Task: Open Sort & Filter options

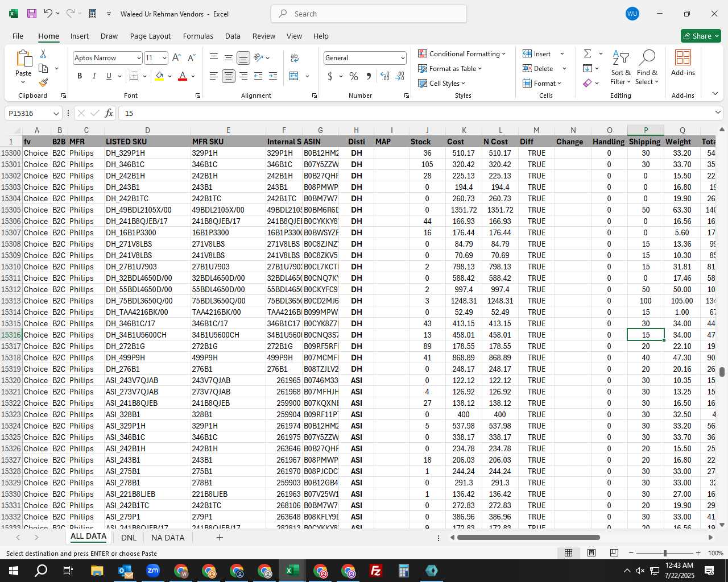Action: 621,67
